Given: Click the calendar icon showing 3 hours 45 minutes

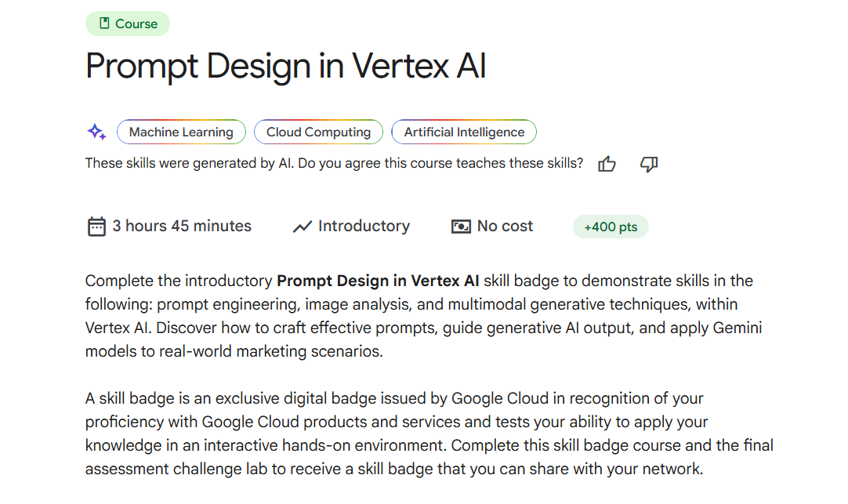Looking at the screenshot, I should tap(96, 226).
